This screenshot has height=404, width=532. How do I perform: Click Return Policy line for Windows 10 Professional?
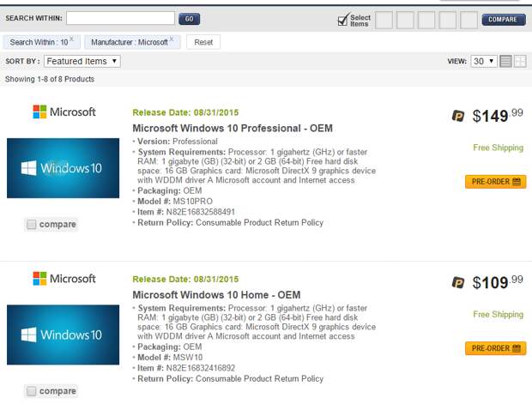[230, 222]
